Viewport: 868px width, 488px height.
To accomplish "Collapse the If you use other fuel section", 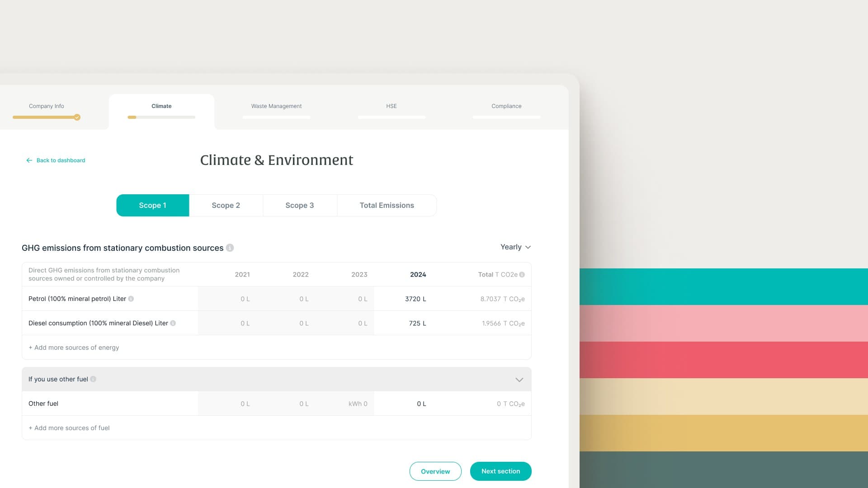I will (519, 380).
